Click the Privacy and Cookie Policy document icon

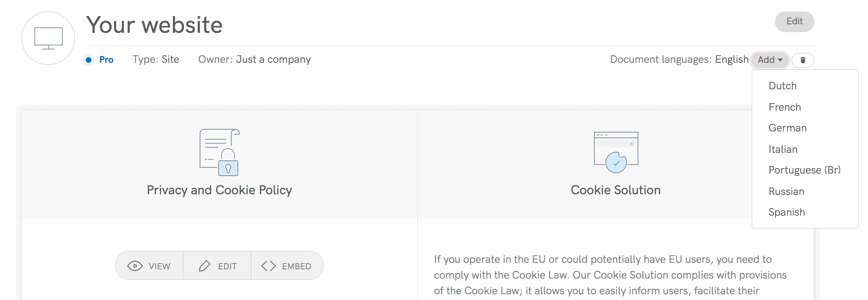coord(219,152)
